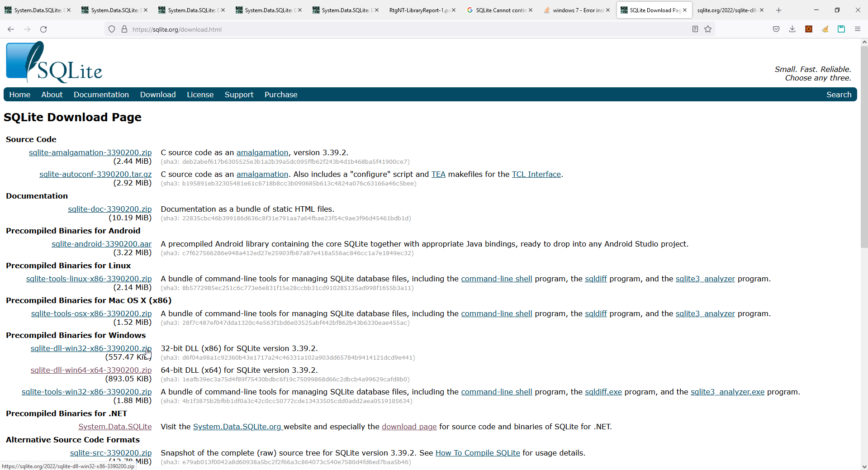Download the 64-bit sqlite-dll-win64-x64 zip
This screenshot has height=470, width=868.
(x=91, y=370)
